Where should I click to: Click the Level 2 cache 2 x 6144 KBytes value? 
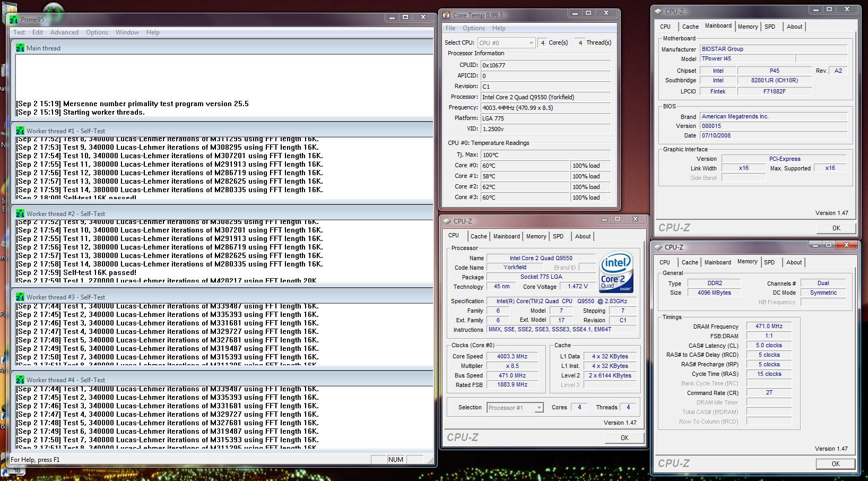[x=610, y=375]
